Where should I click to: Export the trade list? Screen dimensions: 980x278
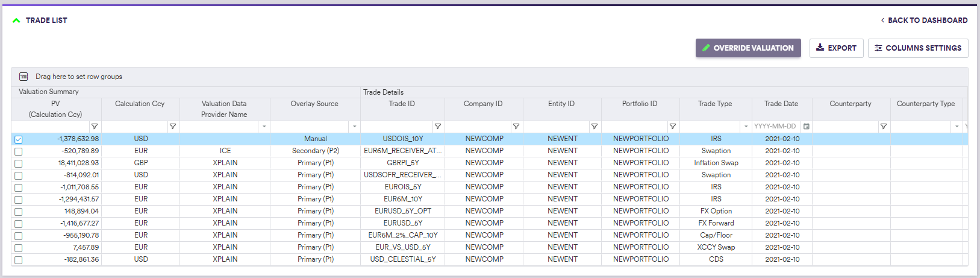coord(836,48)
